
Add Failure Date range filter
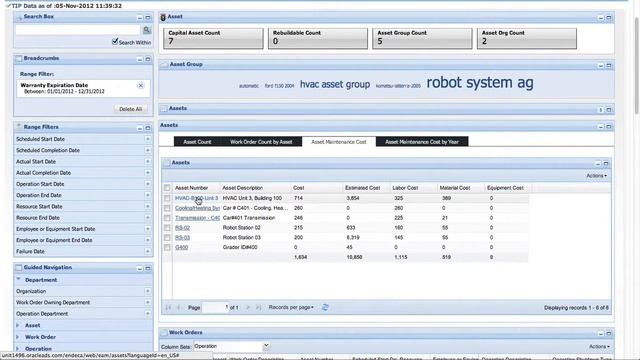147,251
